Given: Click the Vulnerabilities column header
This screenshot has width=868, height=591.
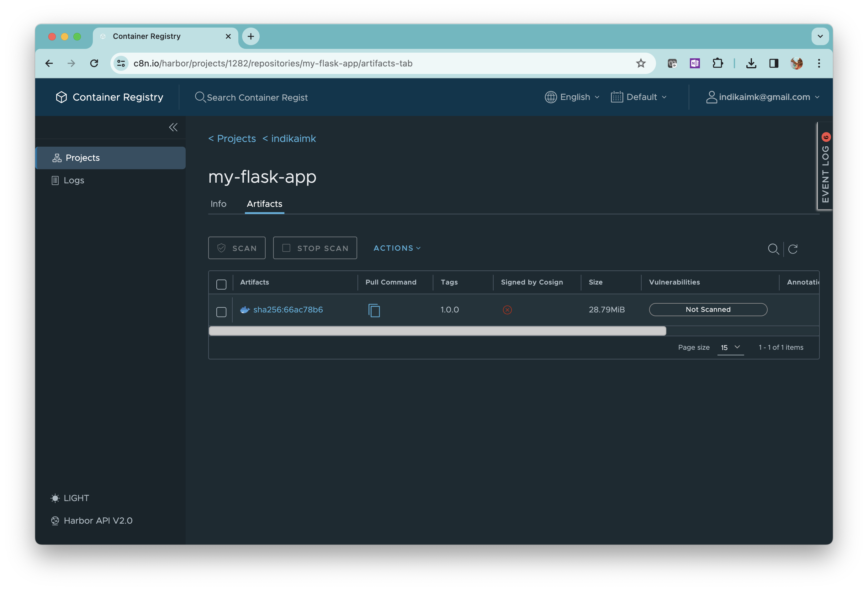Looking at the screenshot, I should (675, 282).
